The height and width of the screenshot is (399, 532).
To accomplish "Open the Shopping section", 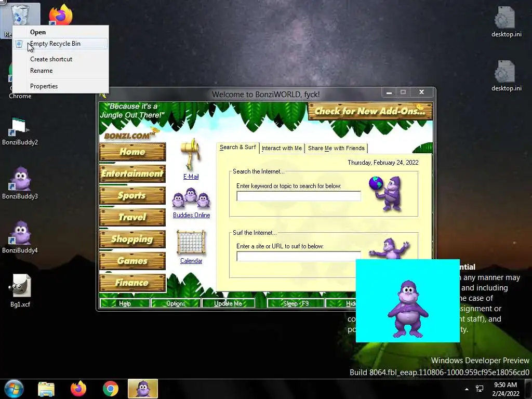I will [132, 239].
